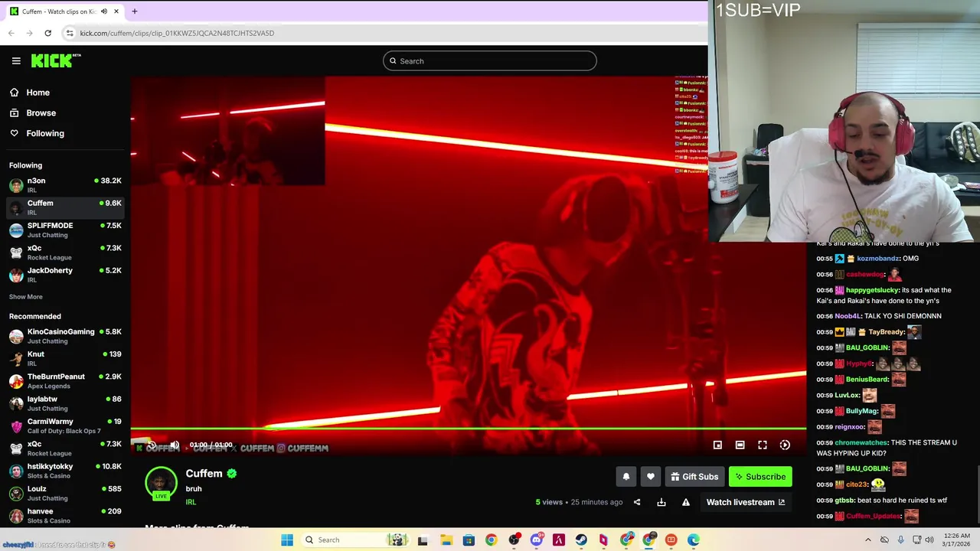Open Steam from taskbar
This screenshot has height=551, width=980.
pos(581,540)
